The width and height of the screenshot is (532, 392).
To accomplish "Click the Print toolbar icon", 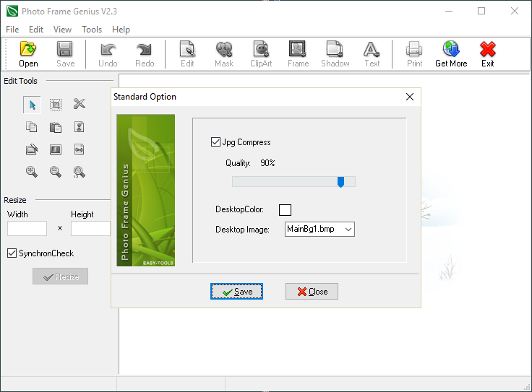I will pos(414,49).
